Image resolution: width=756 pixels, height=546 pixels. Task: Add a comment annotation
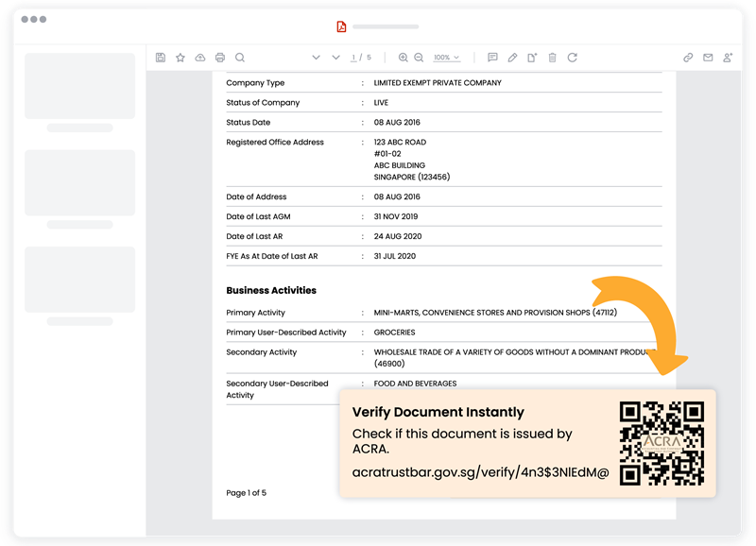point(492,58)
